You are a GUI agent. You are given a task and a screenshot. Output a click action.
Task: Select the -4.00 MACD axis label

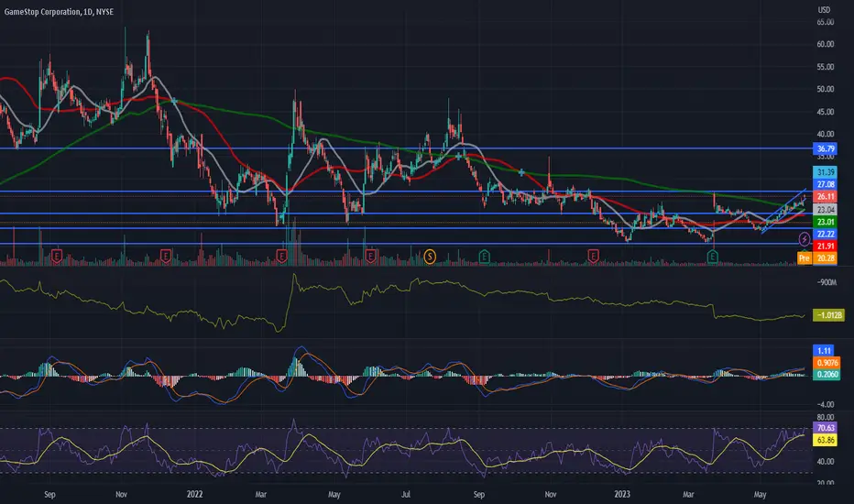826,404
